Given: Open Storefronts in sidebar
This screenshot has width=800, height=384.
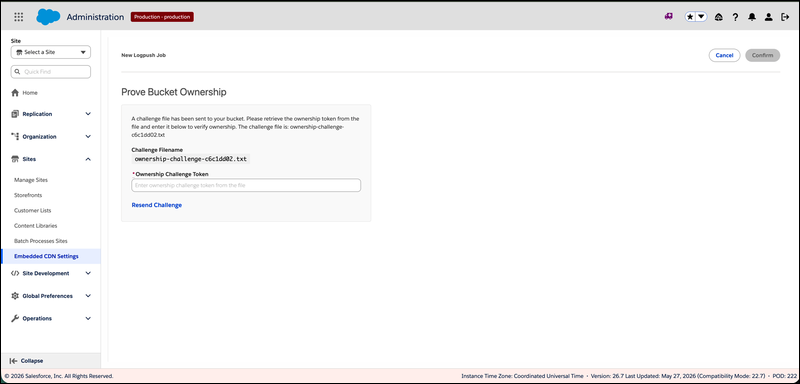Looking at the screenshot, I should [28, 195].
